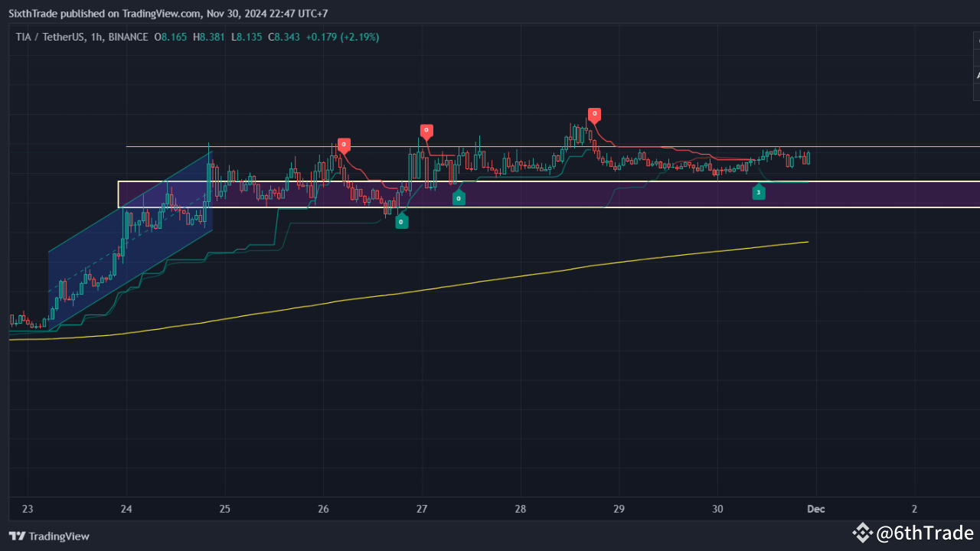Click the green '0' badge inside the purple zone
Viewport: 980px width, 551px height.
click(458, 197)
